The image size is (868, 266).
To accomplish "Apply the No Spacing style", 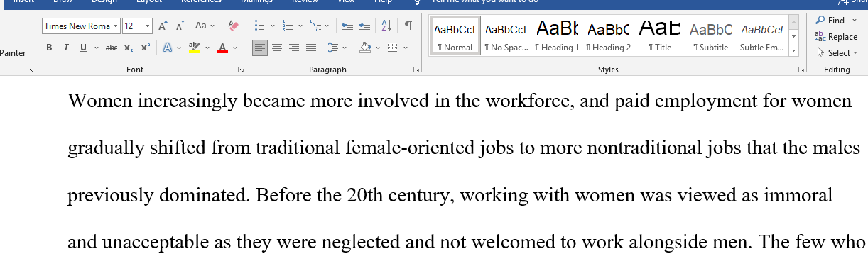I will [506, 35].
